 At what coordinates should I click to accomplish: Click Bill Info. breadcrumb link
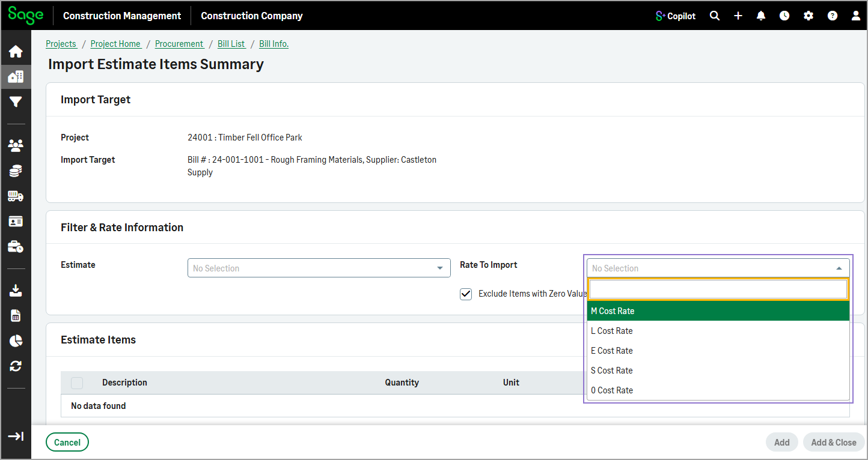point(274,44)
